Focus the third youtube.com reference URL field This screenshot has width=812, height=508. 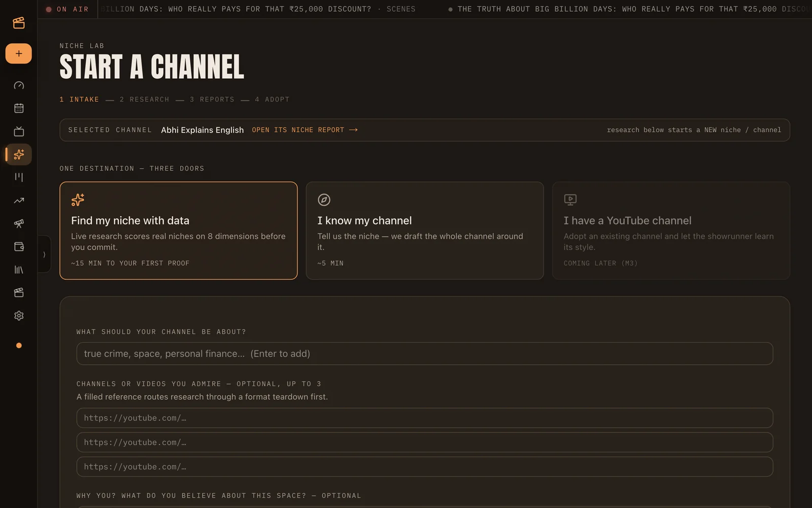tap(425, 467)
